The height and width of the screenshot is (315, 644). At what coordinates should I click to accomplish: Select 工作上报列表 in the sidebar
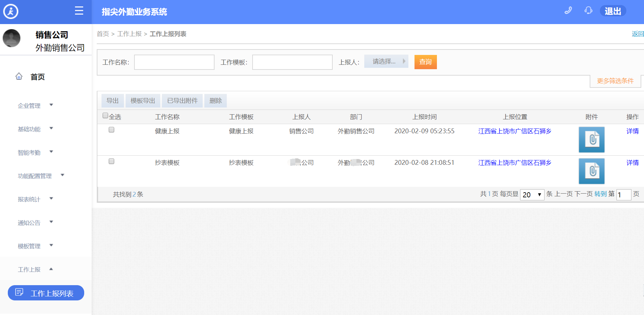46,293
